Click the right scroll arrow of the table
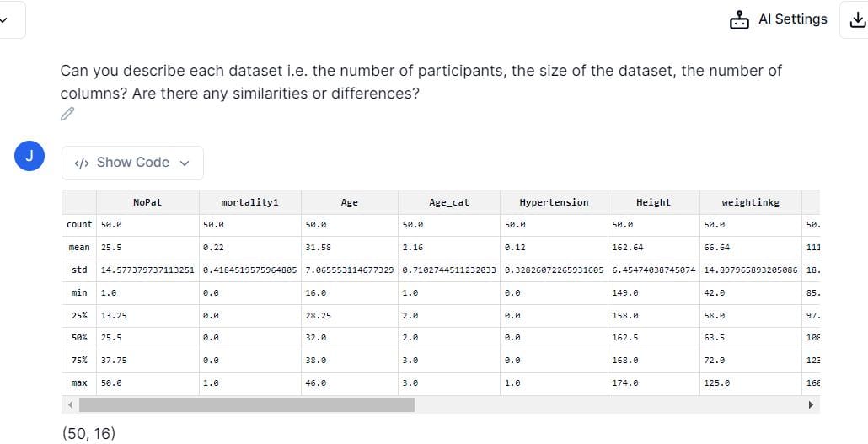Viewport: 868px width, 444px height. (x=811, y=404)
